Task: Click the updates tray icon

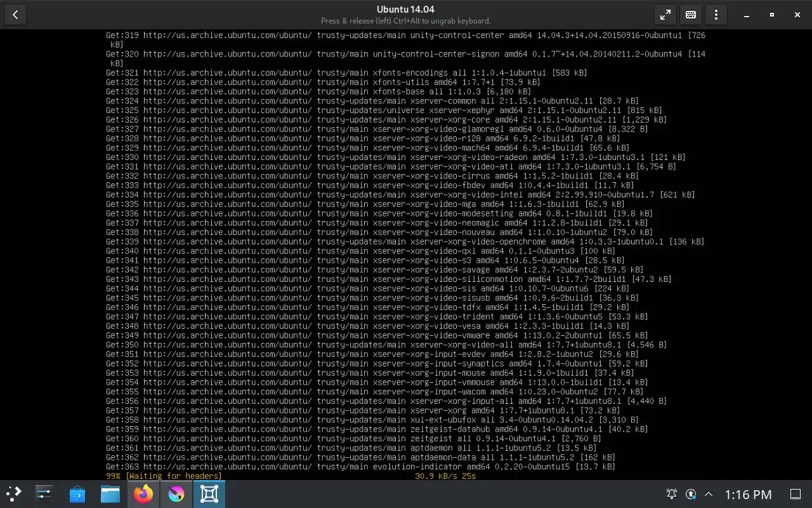Action: (690, 494)
